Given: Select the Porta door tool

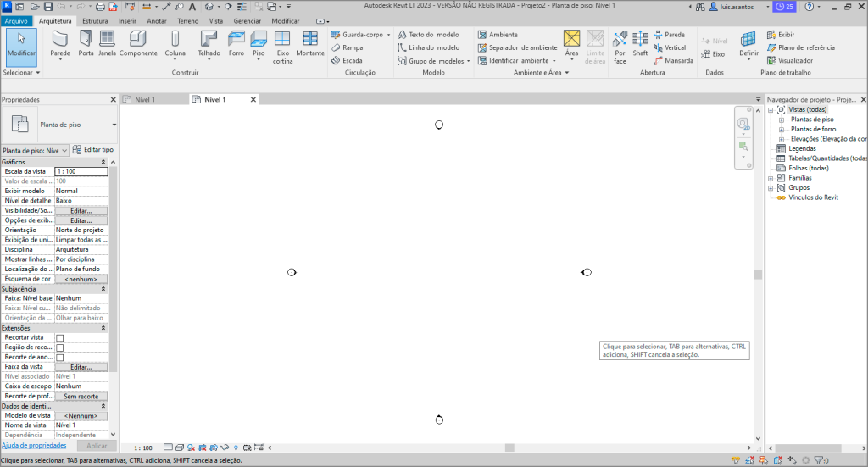Looking at the screenshot, I should pyautogui.click(x=86, y=44).
